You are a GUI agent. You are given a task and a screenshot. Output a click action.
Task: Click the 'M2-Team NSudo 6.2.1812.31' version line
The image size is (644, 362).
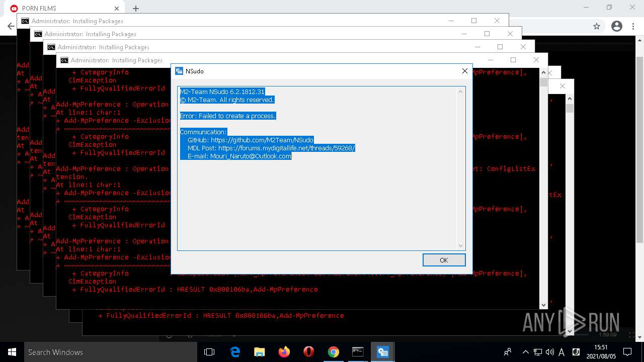point(222,92)
